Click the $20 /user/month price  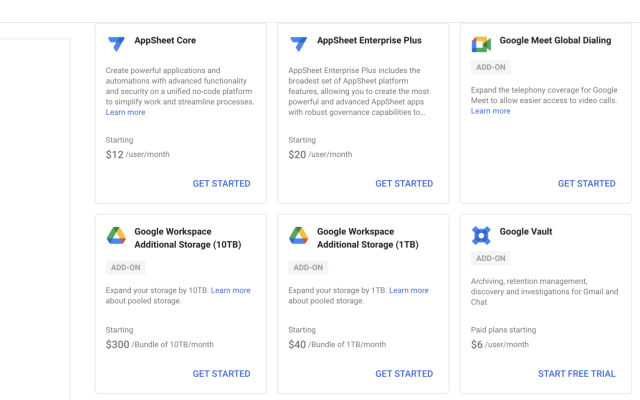(x=320, y=155)
